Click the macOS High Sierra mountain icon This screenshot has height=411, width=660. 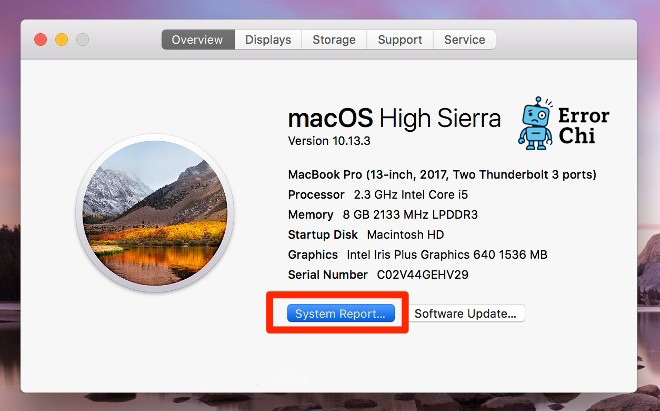point(159,216)
